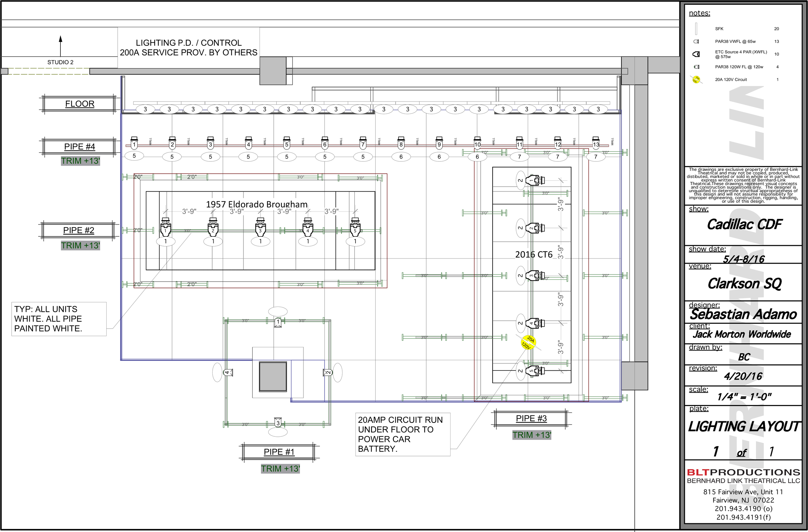Click the '20AMP CIRCUIT RUN UNDER FLOOR' note
The width and height of the screenshot is (808, 532).
403,434
